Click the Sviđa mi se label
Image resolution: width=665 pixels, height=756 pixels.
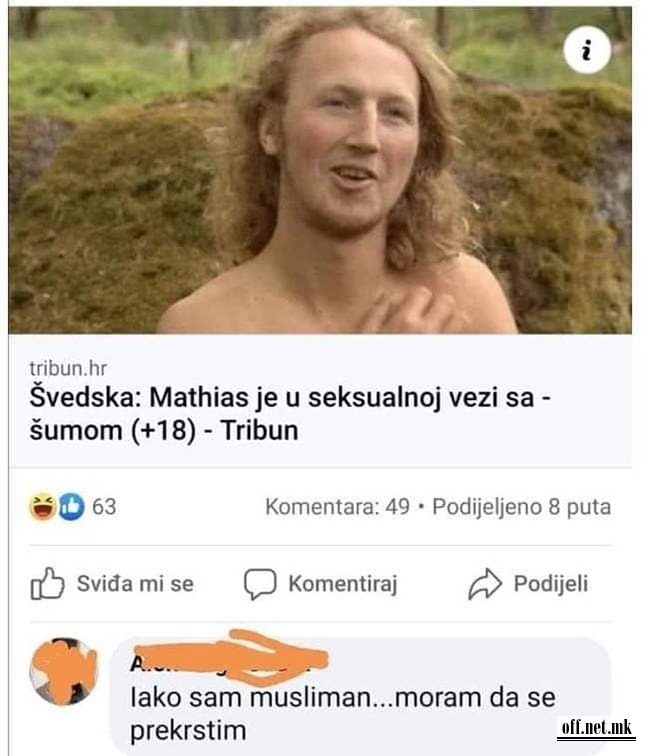click(x=135, y=584)
